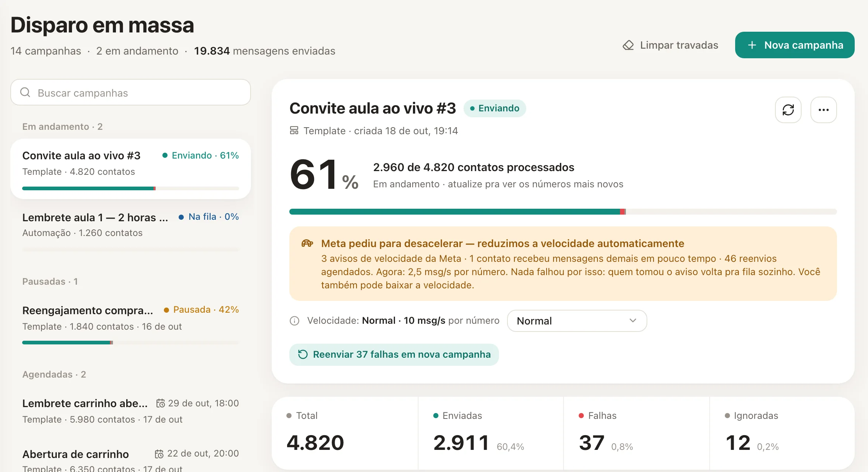Click the Na fila · 0% status label
The width and height of the screenshot is (868, 472).
click(209, 217)
